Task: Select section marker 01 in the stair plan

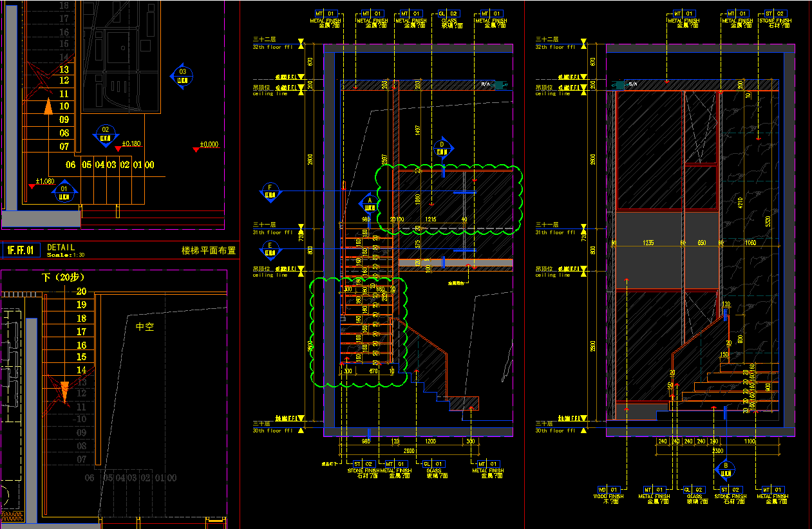Action: pyautogui.click(x=64, y=191)
